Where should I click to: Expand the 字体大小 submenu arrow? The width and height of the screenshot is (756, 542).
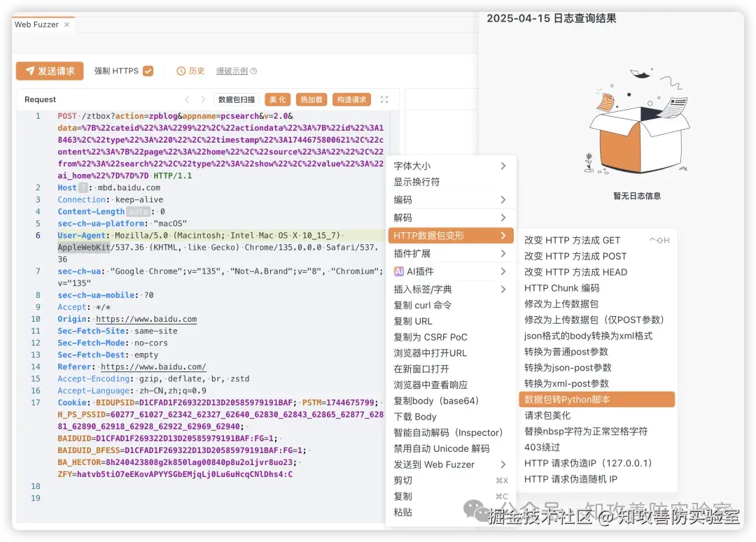pyautogui.click(x=503, y=166)
